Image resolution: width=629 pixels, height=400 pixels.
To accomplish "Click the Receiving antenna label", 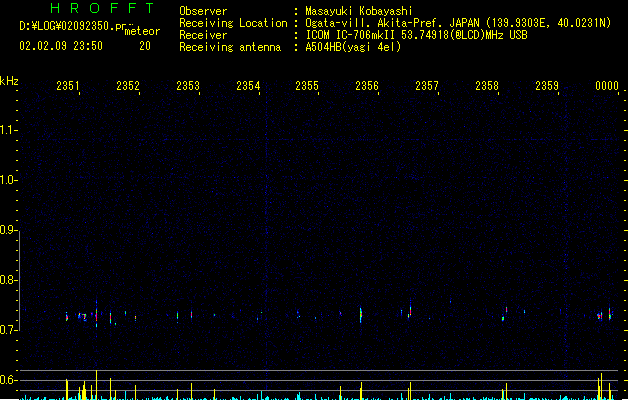I will click(x=230, y=47).
